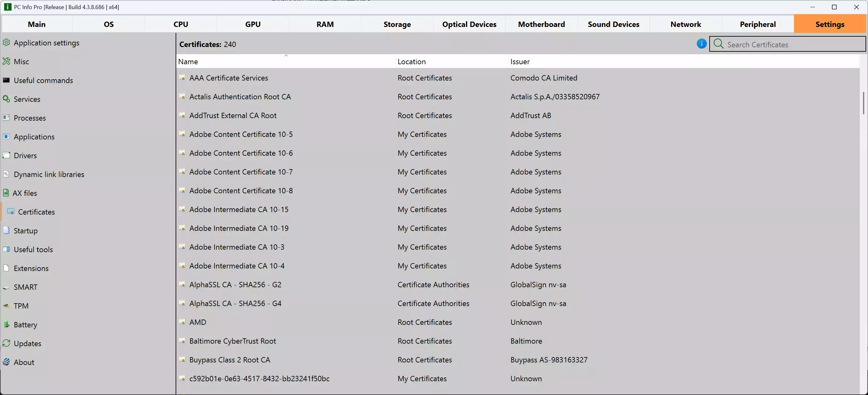Open the Main tab
The image size is (868, 395).
point(37,24)
